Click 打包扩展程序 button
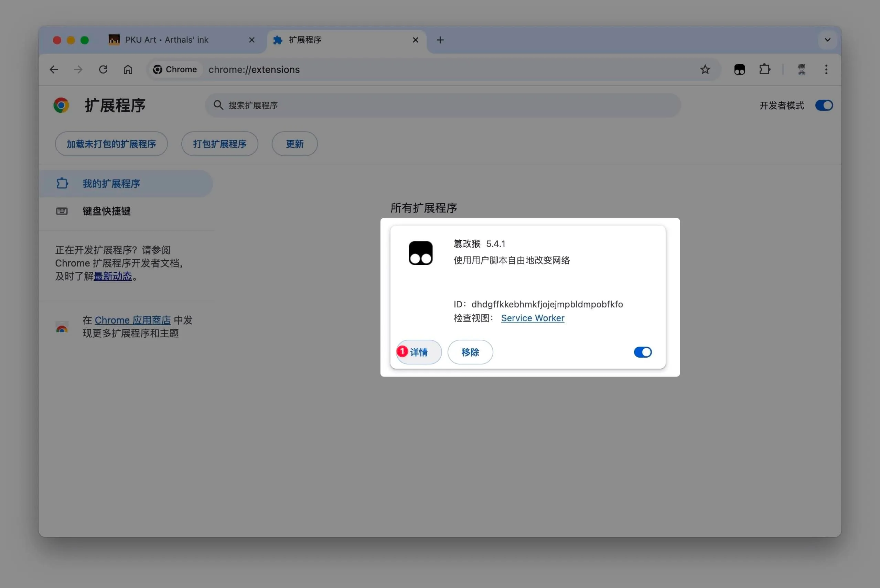The height and width of the screenshot is (588, 880). [220, 144]
